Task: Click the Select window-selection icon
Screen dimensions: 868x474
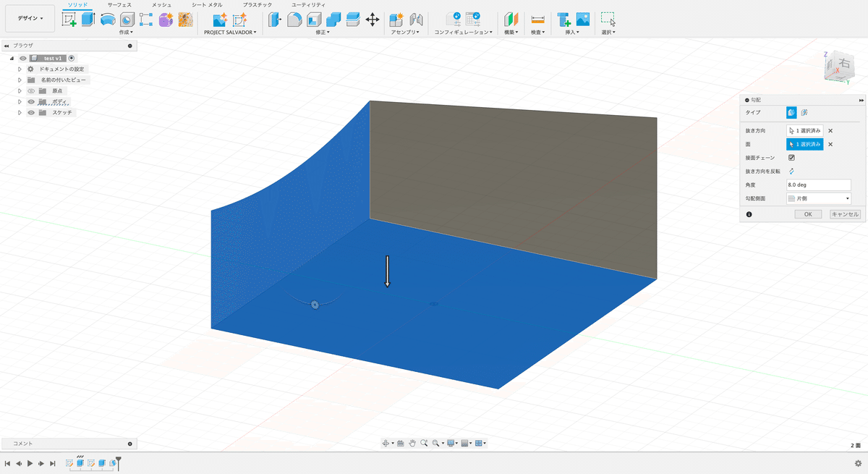Action: [x=608, y=20]
